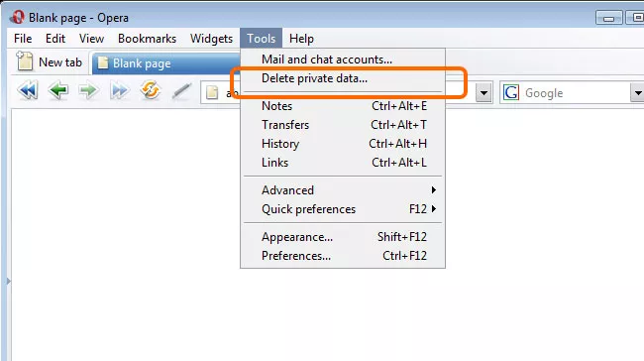
Task: Open the address bar dropdown arrow
Action: [x=483, y=93]
